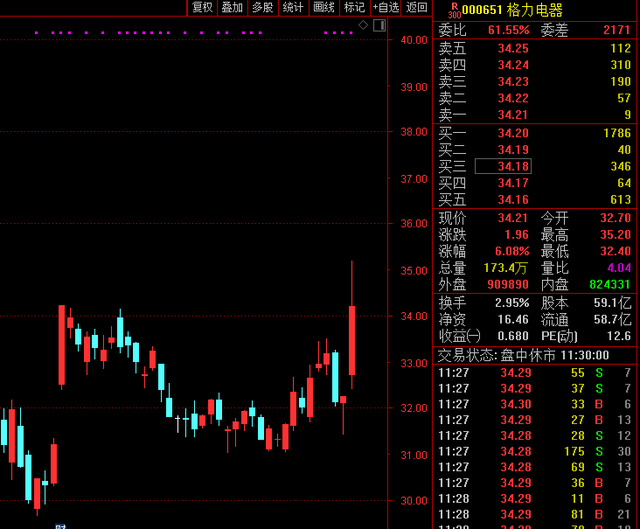Click the 最低 value 32.40
This screenshot has width=640, height=529.
point(616,251)
